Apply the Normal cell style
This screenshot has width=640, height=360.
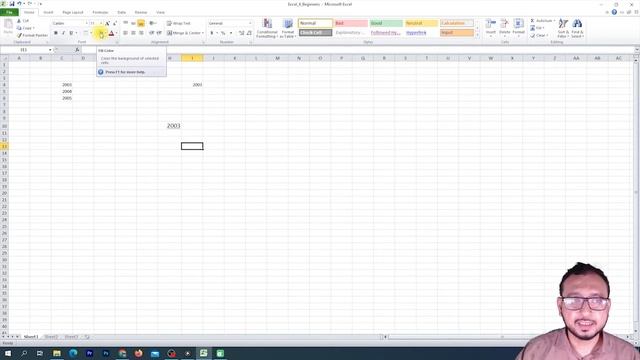point(315,23)
